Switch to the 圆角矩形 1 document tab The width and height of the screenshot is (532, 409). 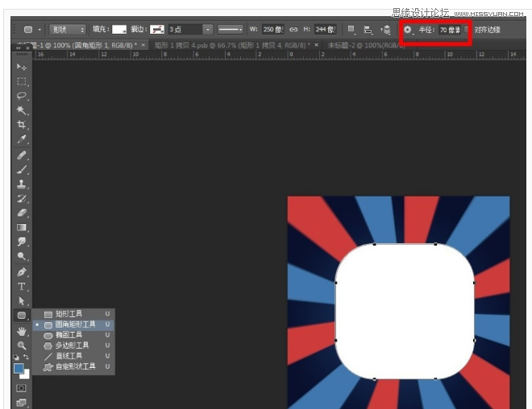tap(83, 45)
